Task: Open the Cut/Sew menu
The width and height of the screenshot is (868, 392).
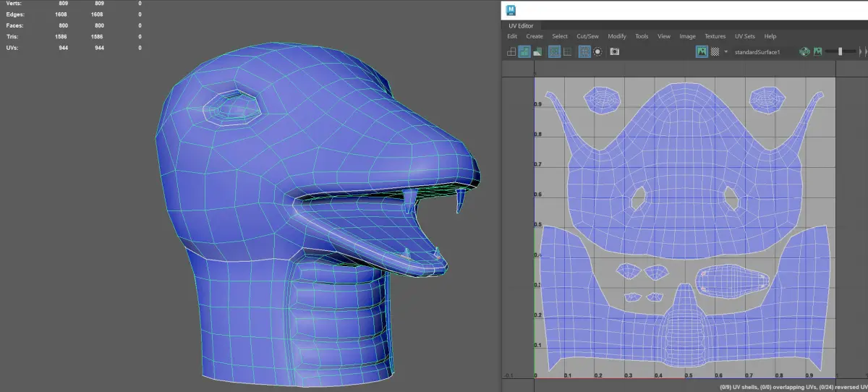Action: point(587,36)
